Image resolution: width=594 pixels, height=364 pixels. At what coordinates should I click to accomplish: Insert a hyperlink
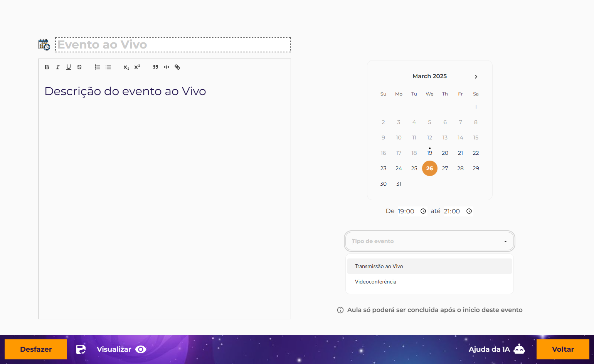(177, 67)
